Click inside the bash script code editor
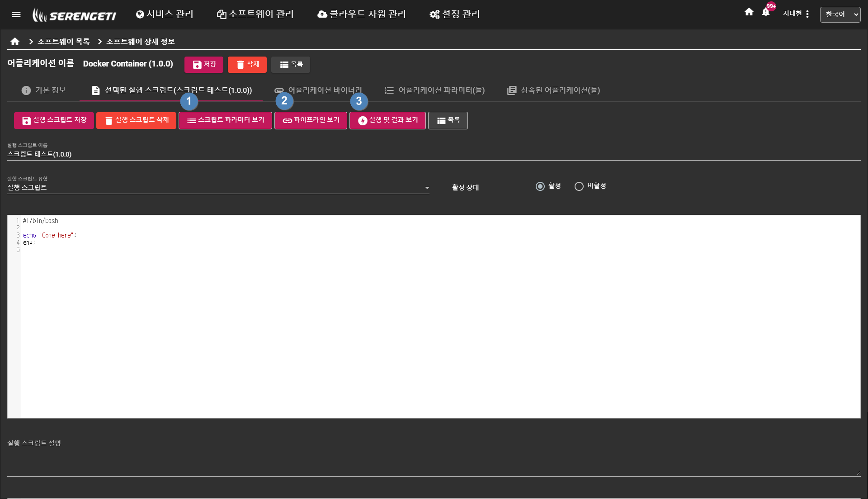The image size is (868, 499). [434, 317]
